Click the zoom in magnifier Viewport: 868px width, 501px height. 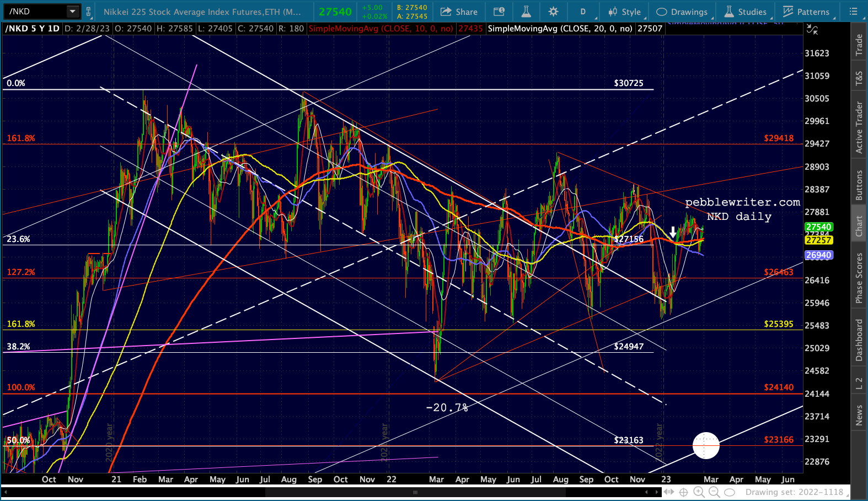pos(699,492)
